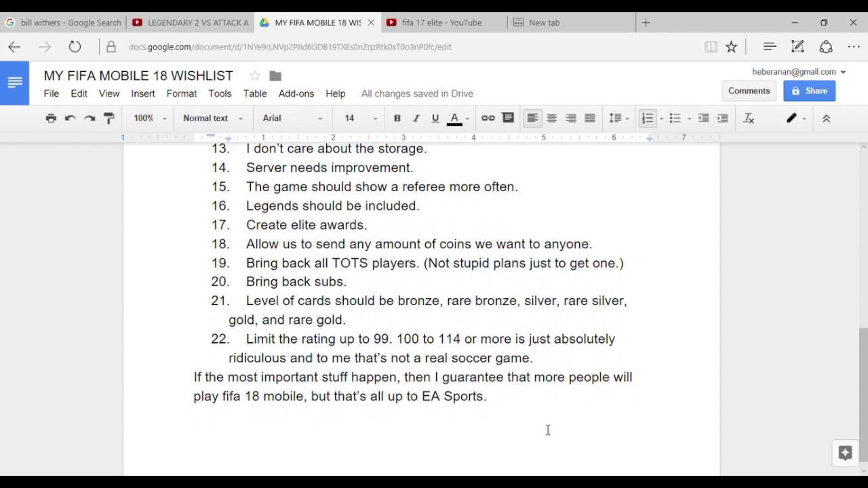Collapse the menus with chevron icon

click(x=826, y=118)
